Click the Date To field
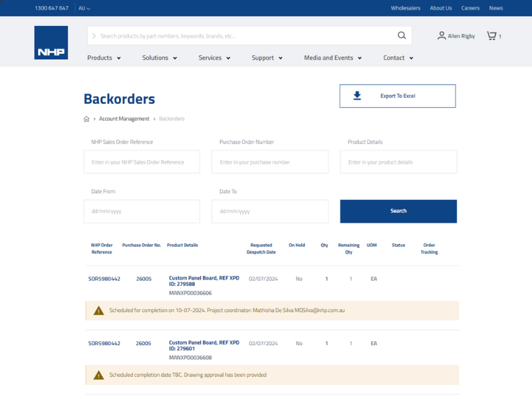Viewport: 532px width, 399px height. 270,211
